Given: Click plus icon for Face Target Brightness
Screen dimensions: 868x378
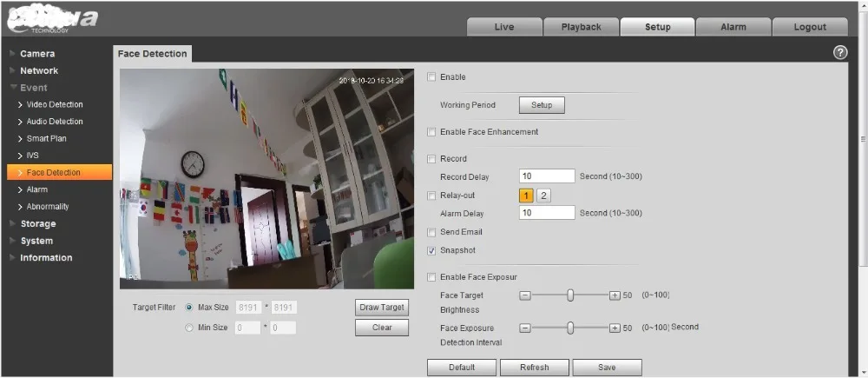Looking at the screenshot, I should click(615, 295).
